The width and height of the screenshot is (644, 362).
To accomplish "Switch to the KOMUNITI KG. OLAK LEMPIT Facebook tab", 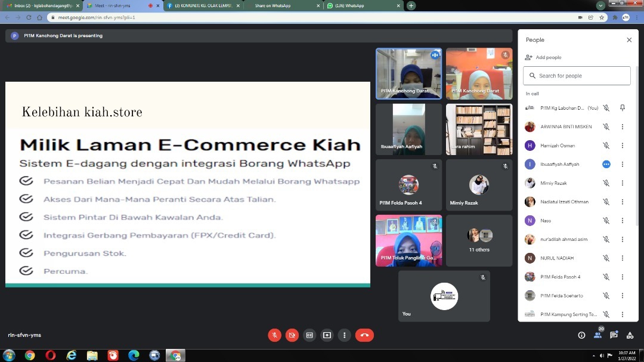I will (x=203, y=6).
